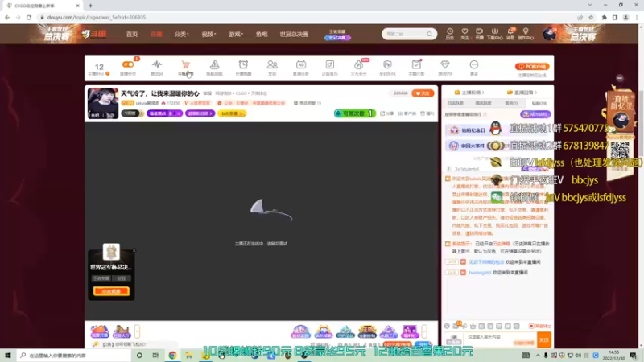Viewport: 644px width, 362px height.
Task: Switch to the first (daily) ranking tab
Action: 455,103
